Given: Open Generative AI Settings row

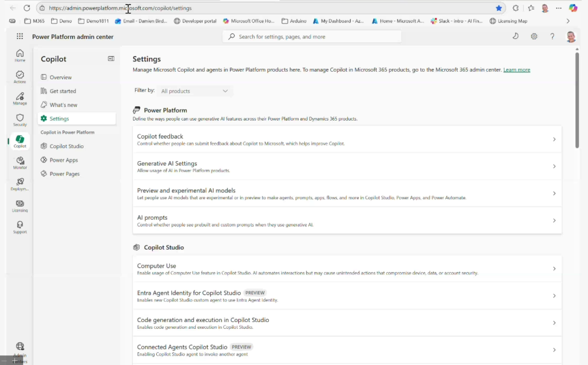Looking at the screenshot, I should pos(347,166).
